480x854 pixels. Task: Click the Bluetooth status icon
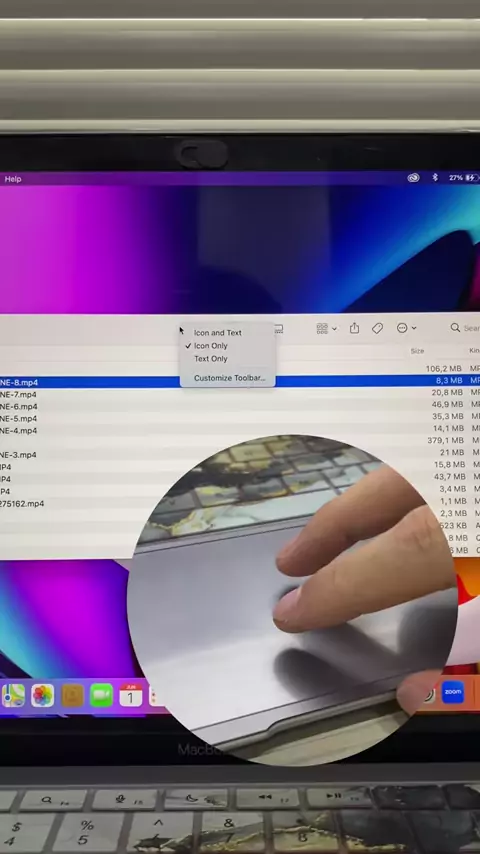435,178
